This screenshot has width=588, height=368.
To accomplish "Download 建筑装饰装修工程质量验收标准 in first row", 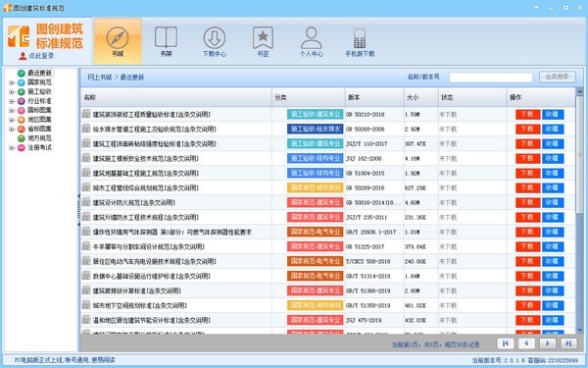I will click(527, 115).
